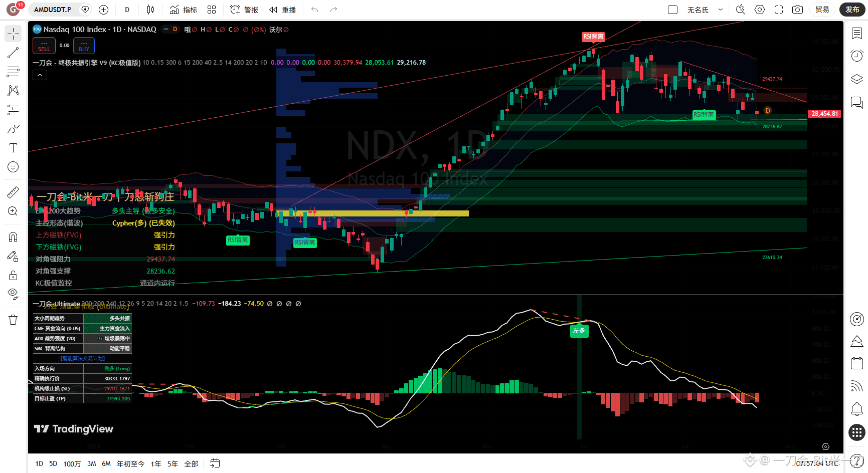Open quick search in top toolbar
Image resolution: width=868 pixels, height=473 pixels.
[741, 10]
